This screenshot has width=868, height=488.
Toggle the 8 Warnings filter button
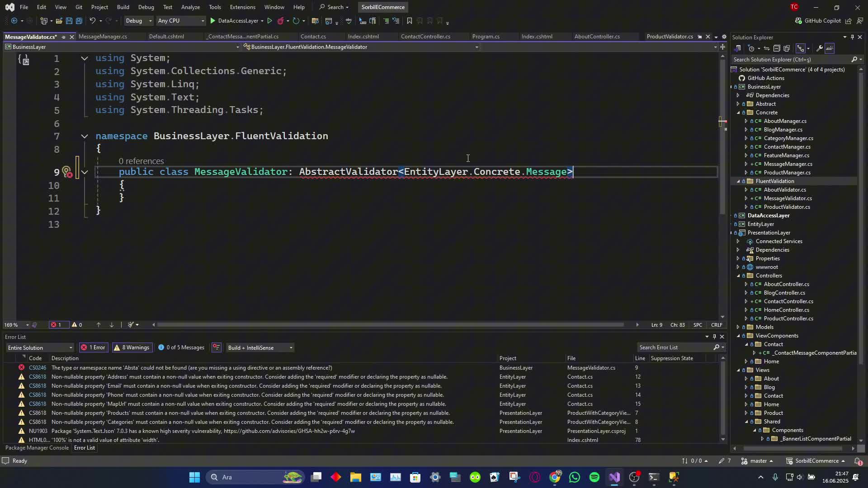(x=132, y=347)
